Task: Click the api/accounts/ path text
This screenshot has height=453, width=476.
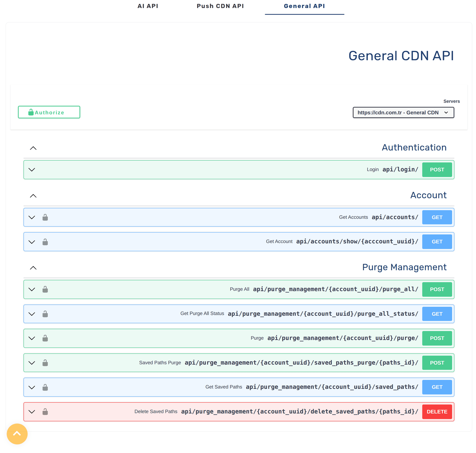Action: tap(395, 217)
